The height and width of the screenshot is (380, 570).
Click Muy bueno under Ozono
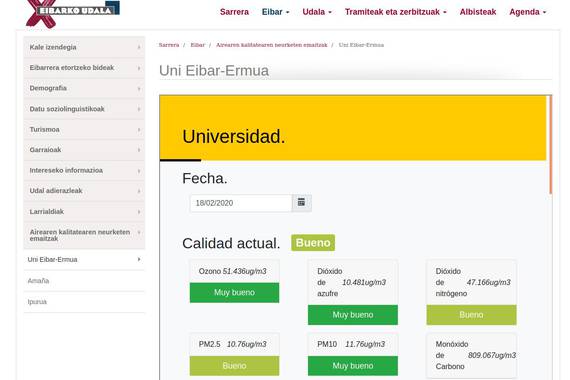coord(234,292)
